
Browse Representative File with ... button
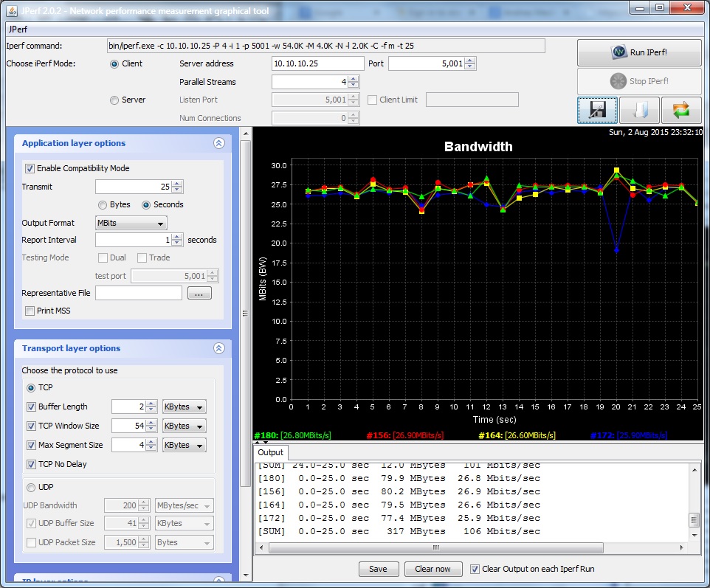[199, 294]
